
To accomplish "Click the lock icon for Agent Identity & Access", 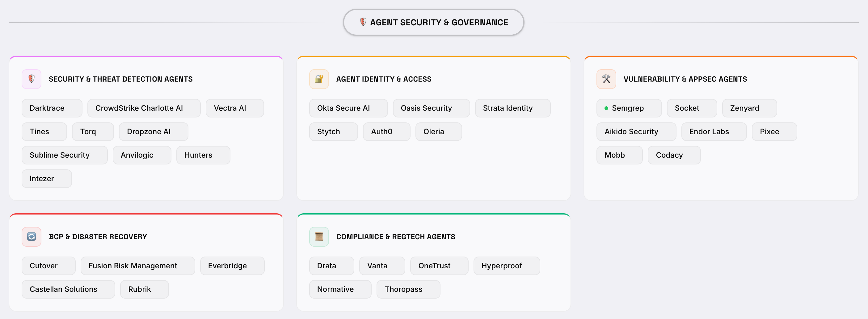I will [x=319, y=79].
